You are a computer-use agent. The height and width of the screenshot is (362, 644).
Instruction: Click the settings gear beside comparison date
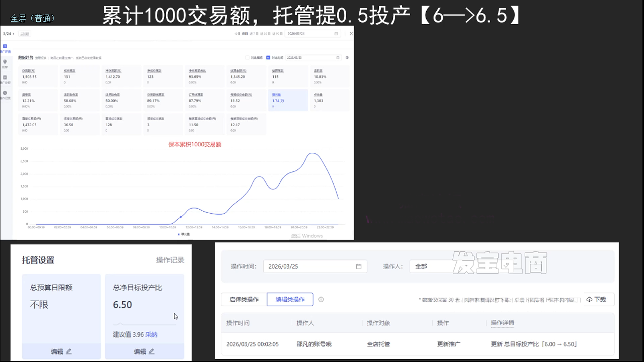tap(347, 58)
